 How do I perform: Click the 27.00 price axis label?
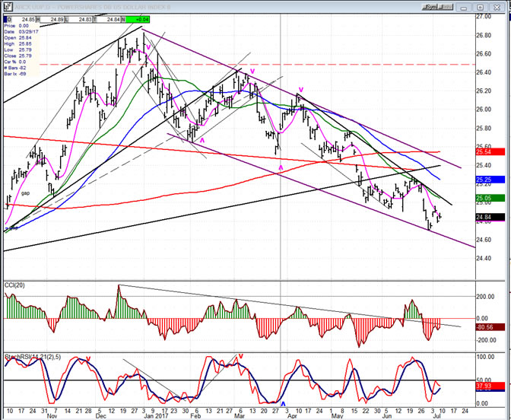tap(484, 16)
